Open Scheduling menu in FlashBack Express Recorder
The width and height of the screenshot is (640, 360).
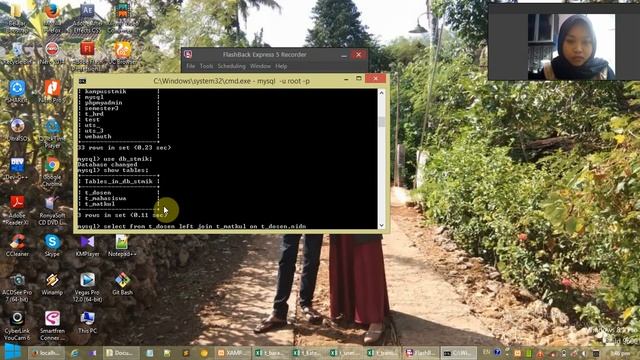(x=231, y=66)
